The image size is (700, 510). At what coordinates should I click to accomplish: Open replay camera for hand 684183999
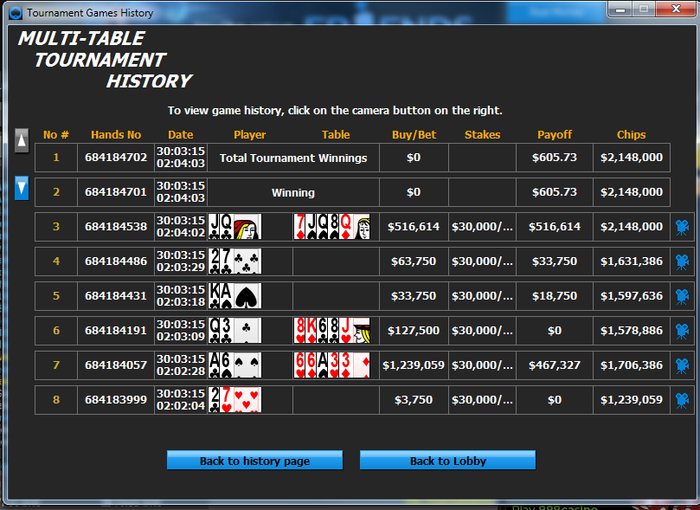coord(682,400)
